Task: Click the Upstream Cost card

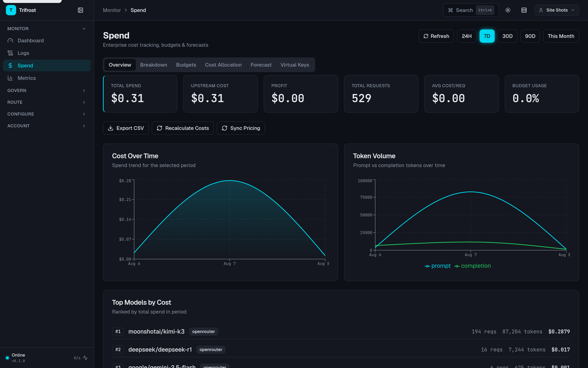Action: click(220, 94)
